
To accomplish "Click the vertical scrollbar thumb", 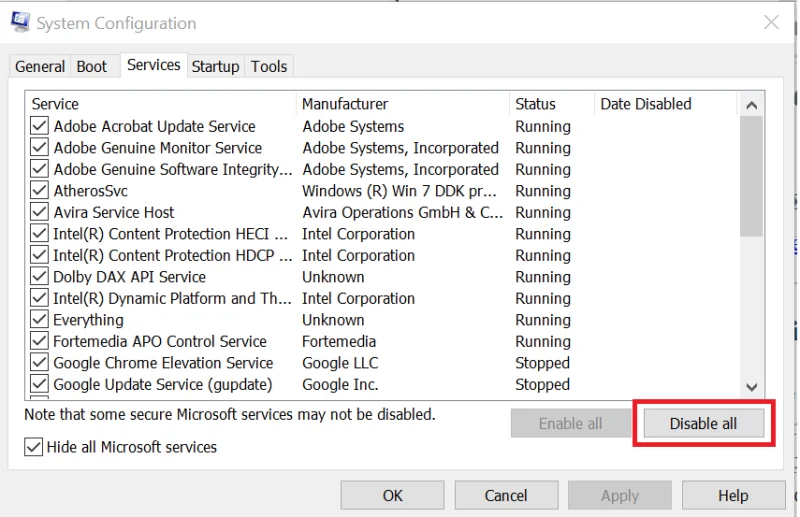I will tap(751, 175).
